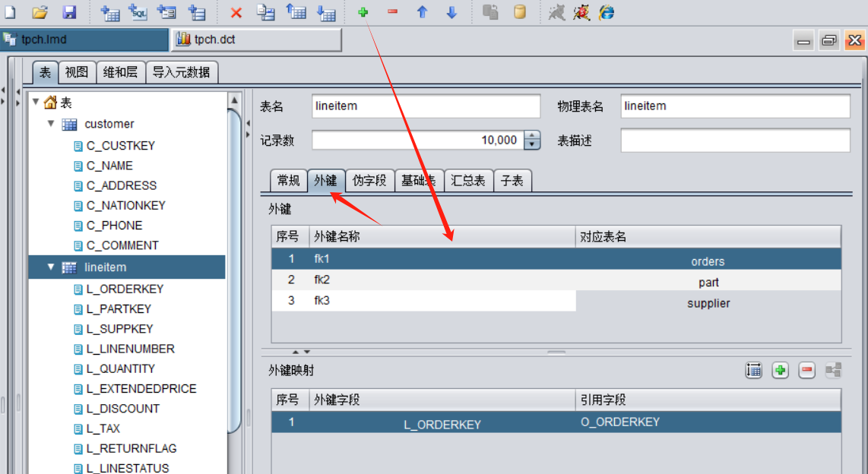Click the 记录数 value field
This screenshot has height=474, width=868.
point(418,141)
